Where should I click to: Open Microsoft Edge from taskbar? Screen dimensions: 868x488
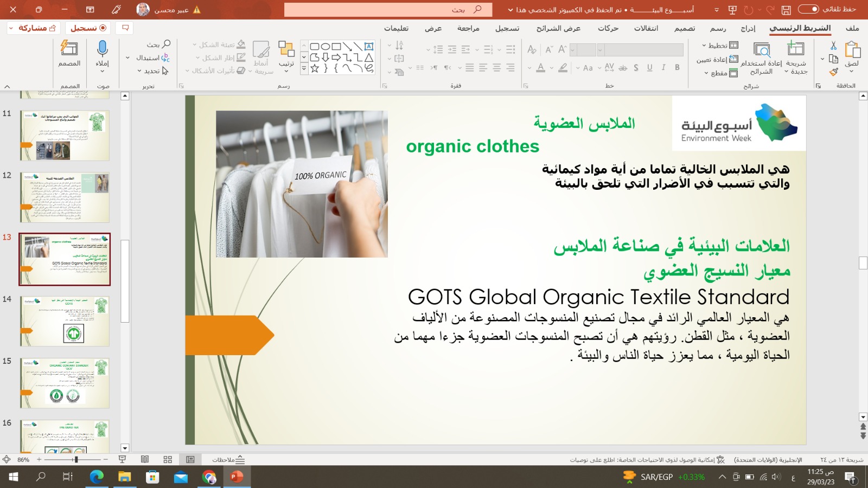pyautogui.click(x=97, y=477)
